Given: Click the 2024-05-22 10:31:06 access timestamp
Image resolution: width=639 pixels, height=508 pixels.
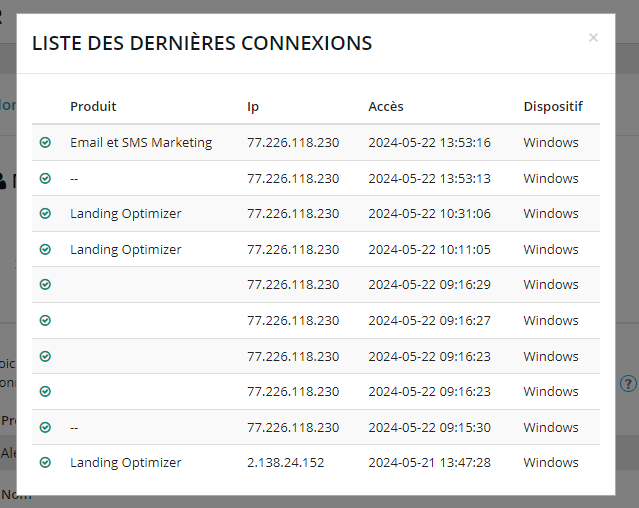Looking at the screenshot, I should coord(429,214).
